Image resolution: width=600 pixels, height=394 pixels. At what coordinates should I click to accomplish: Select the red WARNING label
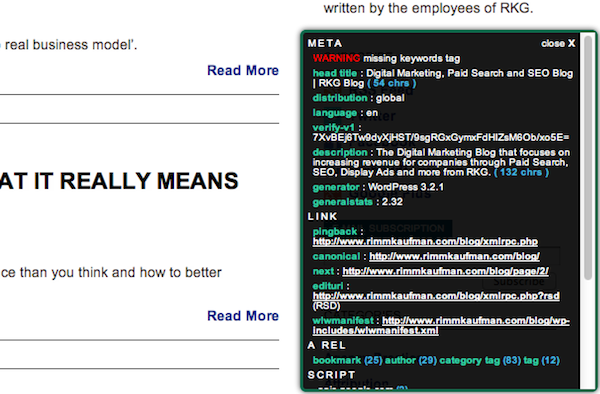336,58
